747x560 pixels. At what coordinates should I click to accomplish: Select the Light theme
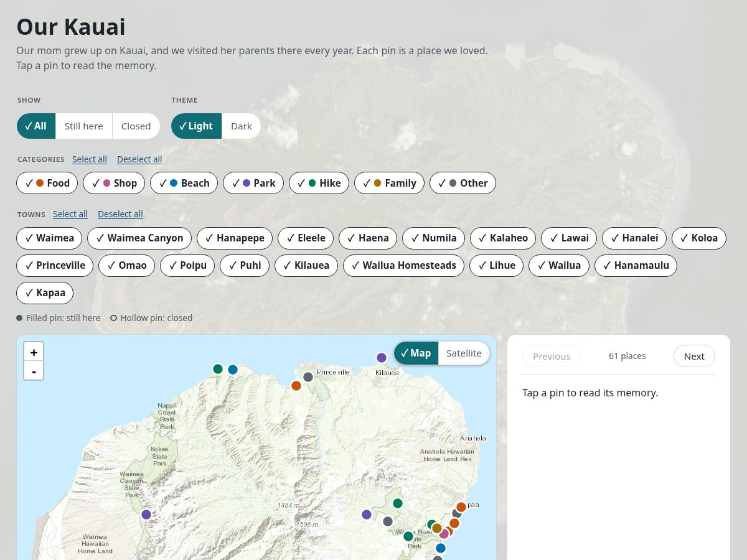(197, 126)
